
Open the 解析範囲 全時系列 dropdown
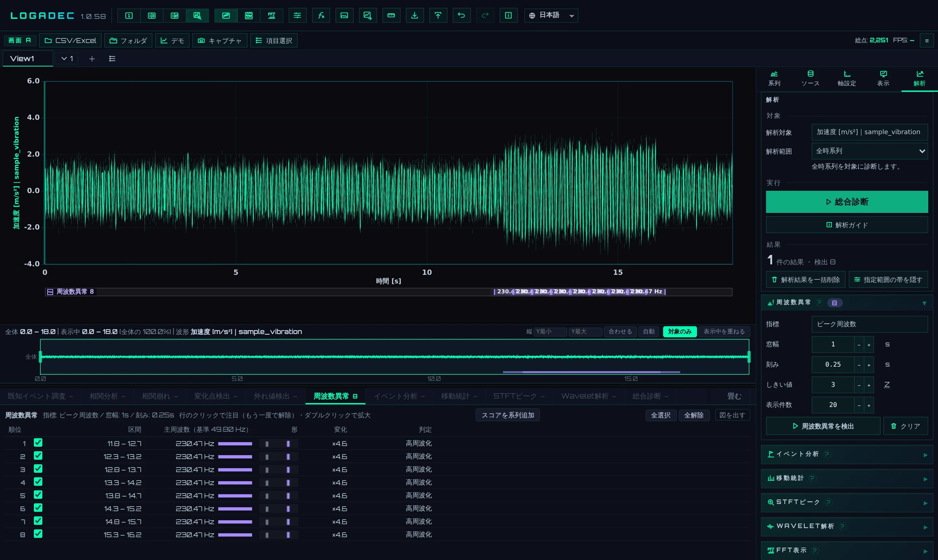869,151
